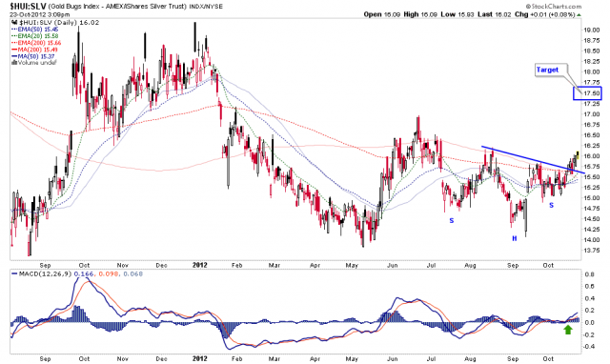Click 'Mar' on the MACD panel time axis
This screenshot has height=364, width=610.
tap(274, 359)
